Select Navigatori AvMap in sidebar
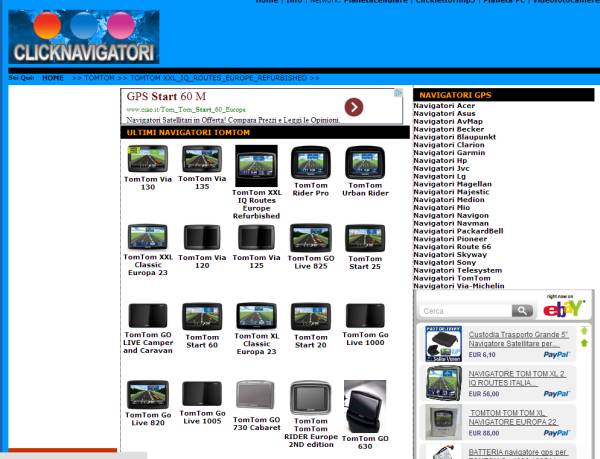The height and width of the screenshot is (459, 600). pyautogui.click(x=448, y=121)
